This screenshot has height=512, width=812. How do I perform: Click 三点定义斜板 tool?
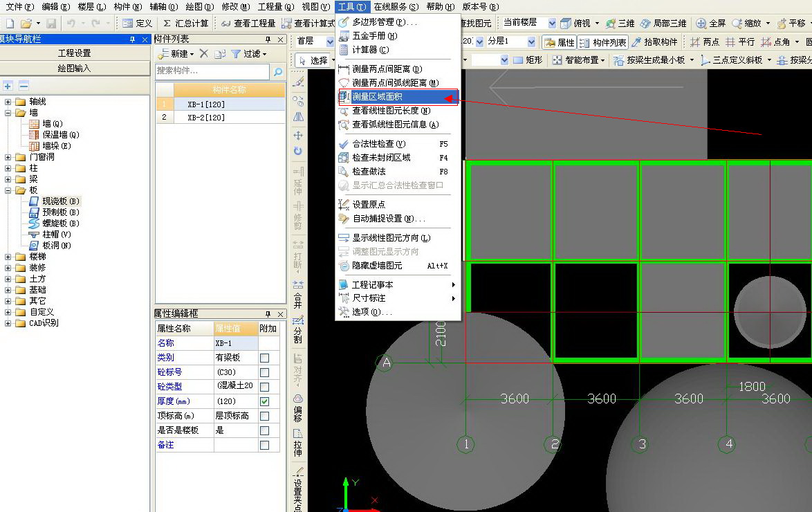(732, 60)
